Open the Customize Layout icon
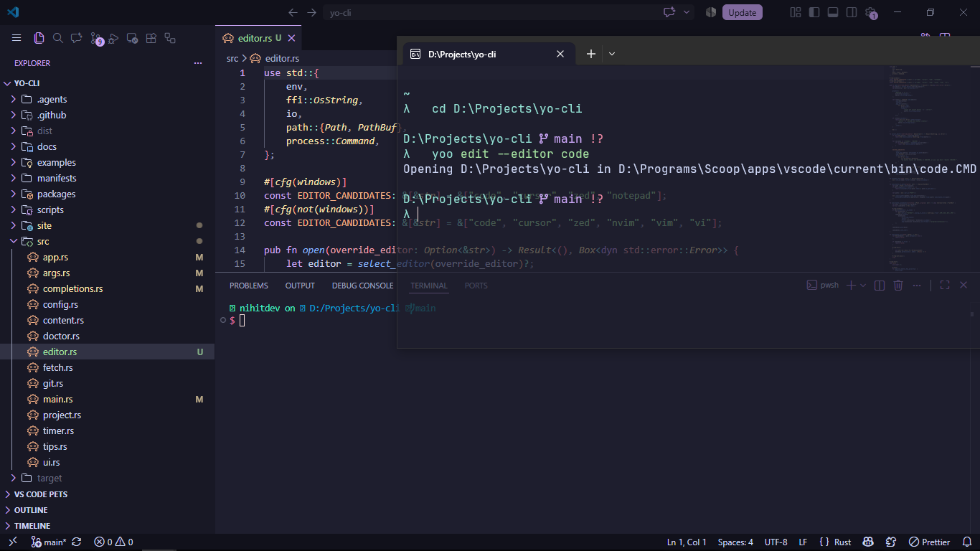The width and height of the screenshot is (980, 551). [x=796, y=12]
